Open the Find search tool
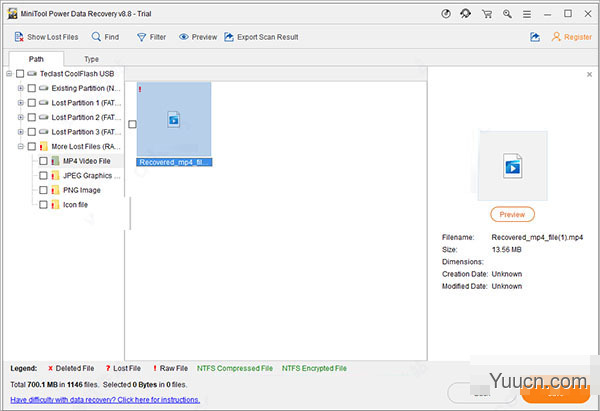 click(96, 37)
